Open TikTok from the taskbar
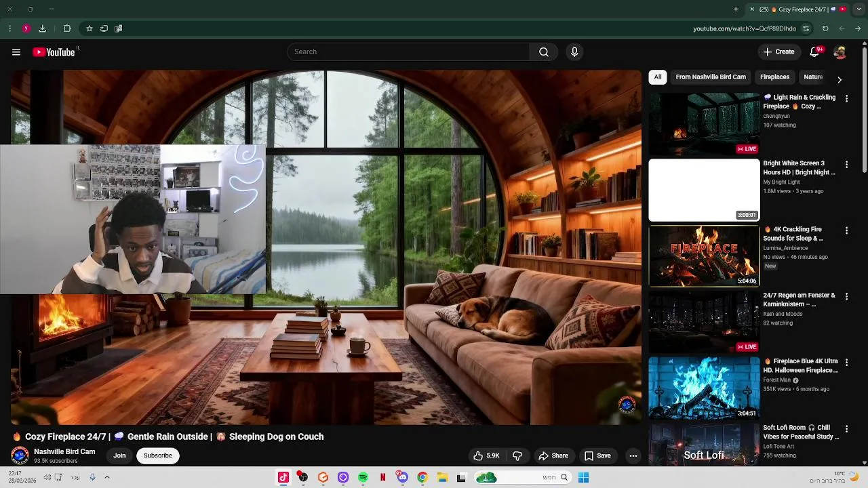 tap(283, 478)
